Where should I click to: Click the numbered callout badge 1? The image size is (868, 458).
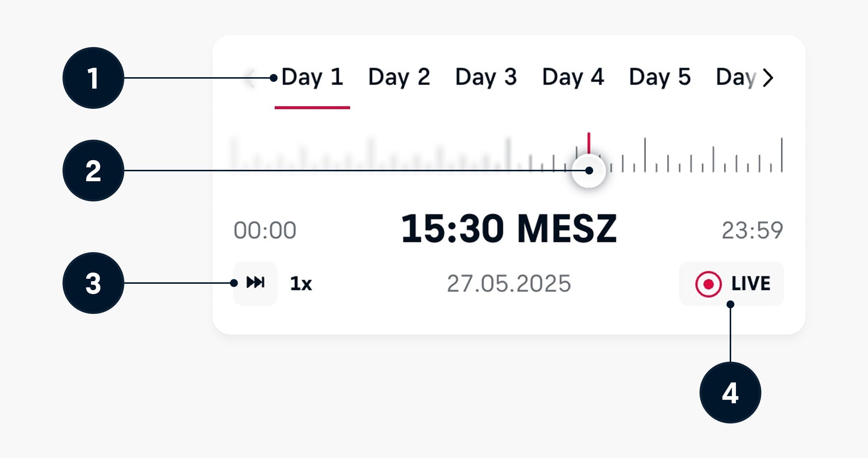click(x=93, y=78)
